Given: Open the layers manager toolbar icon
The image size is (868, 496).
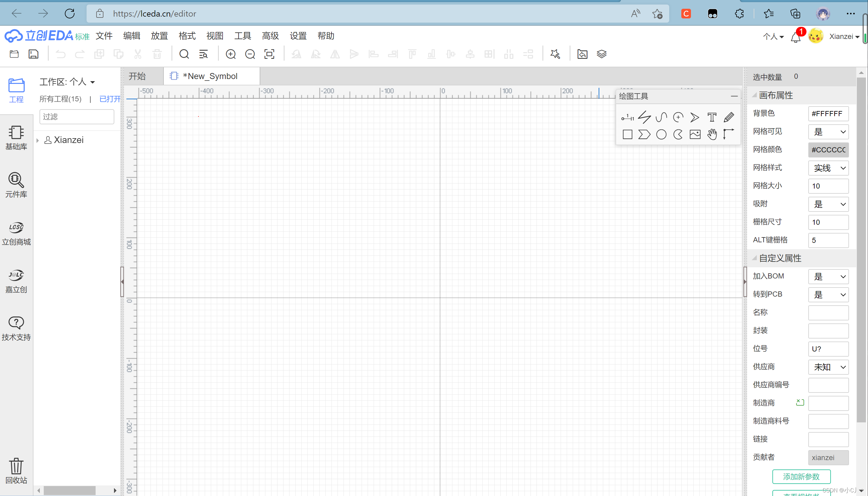Looking at the screenshot, I should tap(601, 54).
